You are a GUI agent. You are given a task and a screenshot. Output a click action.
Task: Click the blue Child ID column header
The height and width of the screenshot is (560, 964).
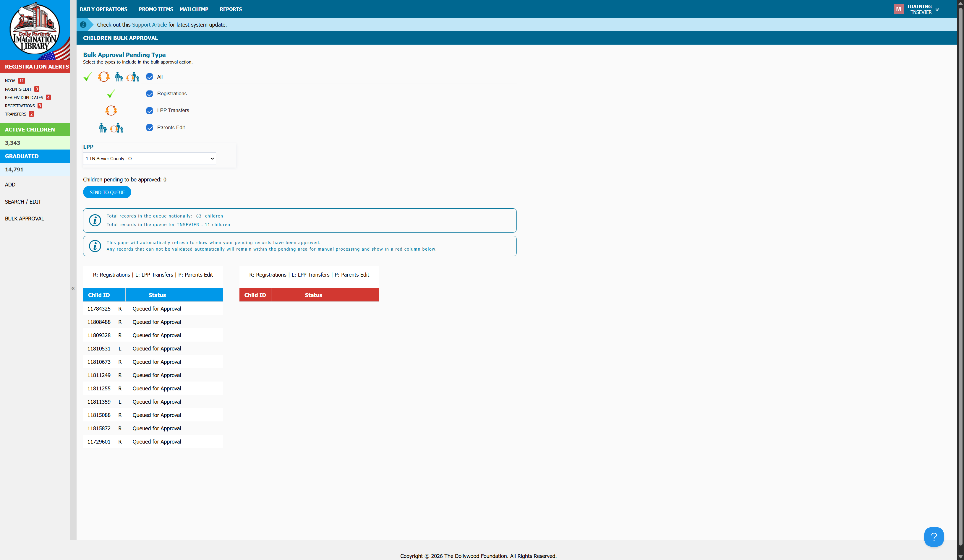pos(99,295)
